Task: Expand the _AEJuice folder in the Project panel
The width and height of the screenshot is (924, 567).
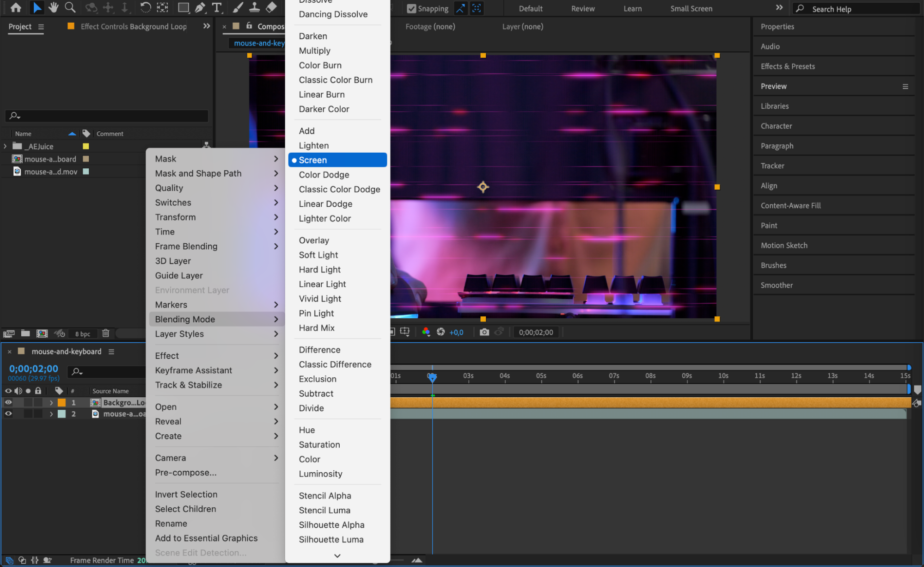Action: tap(5, 146)
